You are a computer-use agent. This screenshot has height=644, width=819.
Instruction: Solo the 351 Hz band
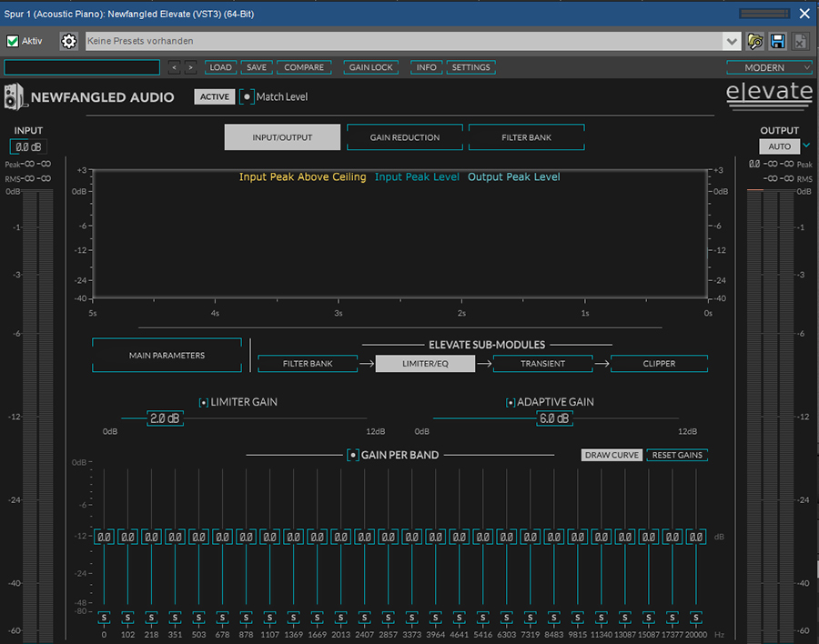[175, 618]
